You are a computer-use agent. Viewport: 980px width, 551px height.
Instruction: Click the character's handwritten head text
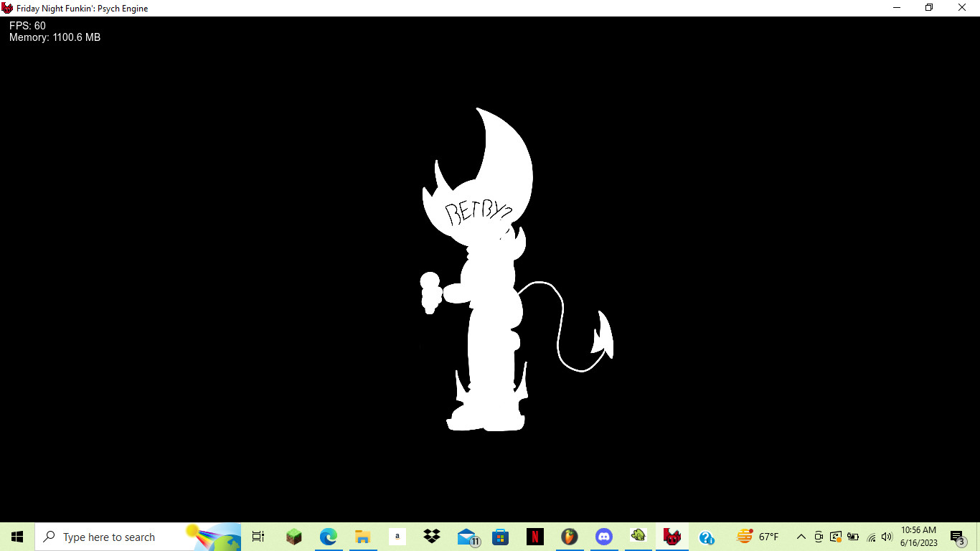479,213
